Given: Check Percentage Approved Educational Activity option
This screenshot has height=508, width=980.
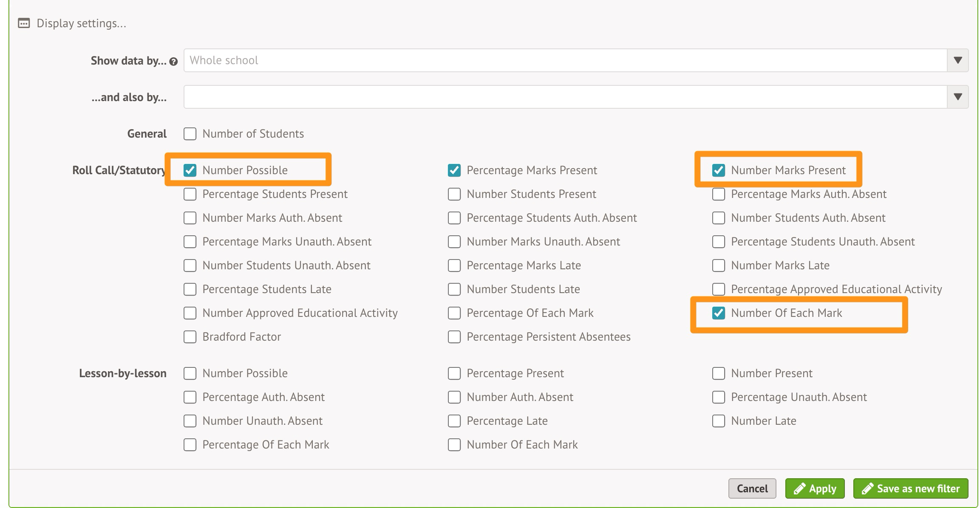Looking at the screenshot, I should point(719,289).
